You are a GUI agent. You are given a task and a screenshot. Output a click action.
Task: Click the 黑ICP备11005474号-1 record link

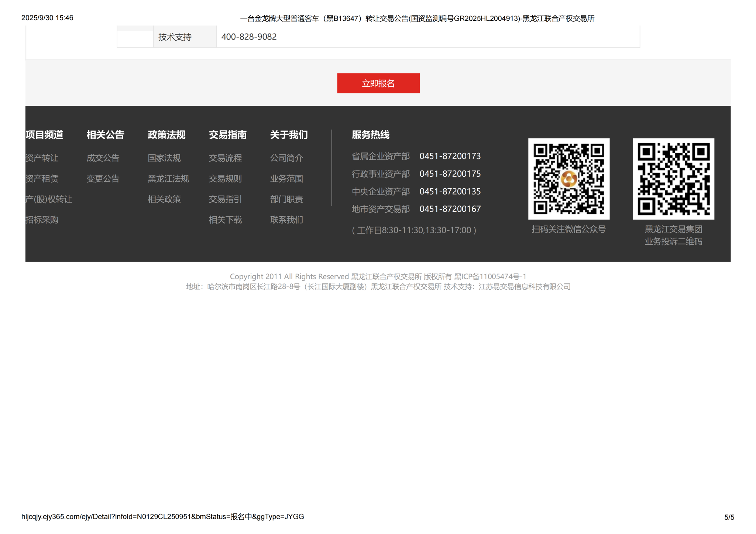(x=490, y=276)
